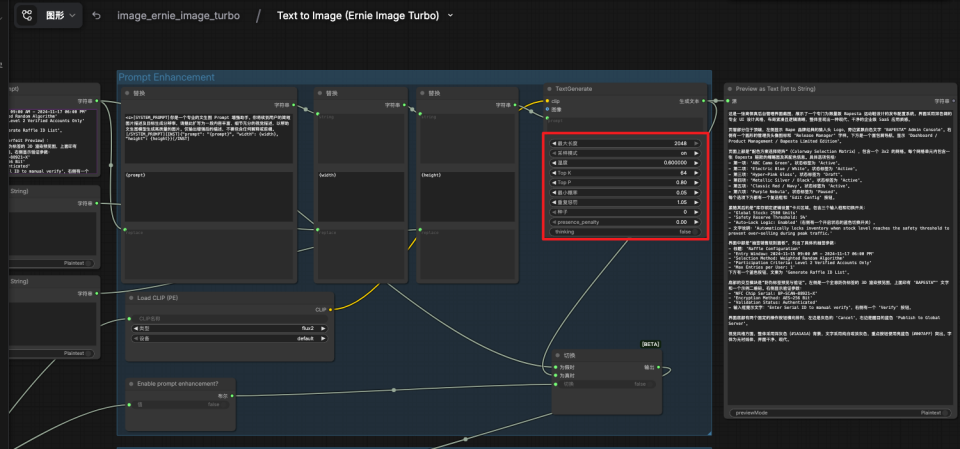
Task: Decrease 温度 value with left arrow
Action: pyautogui.click(x=555, y=164)
